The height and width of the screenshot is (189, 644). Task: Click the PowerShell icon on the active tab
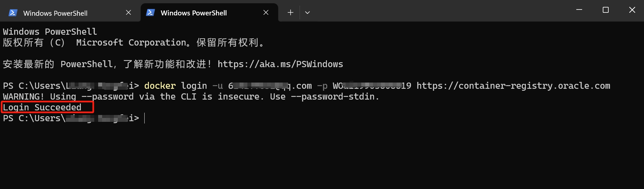(x=151, y=13)
